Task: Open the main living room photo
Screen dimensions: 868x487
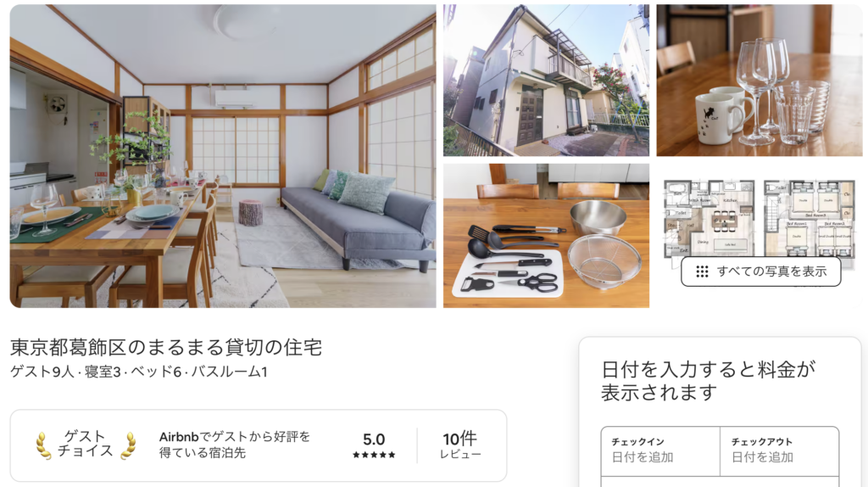Action: point(223,155)
